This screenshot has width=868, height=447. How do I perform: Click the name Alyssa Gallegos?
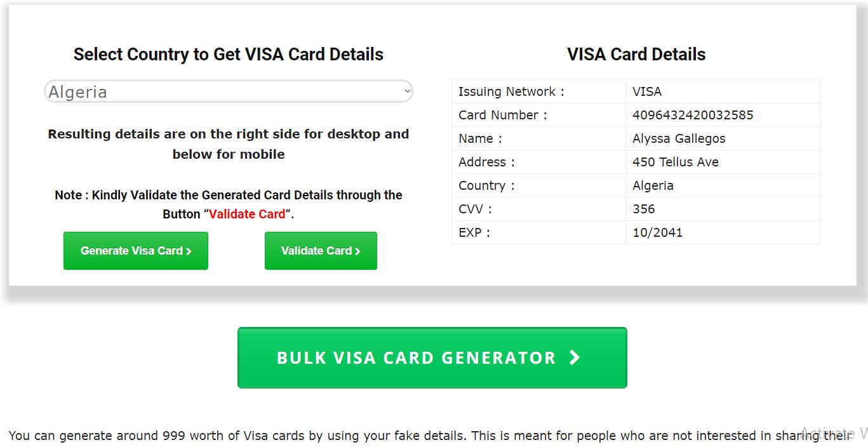click(679, 138)
